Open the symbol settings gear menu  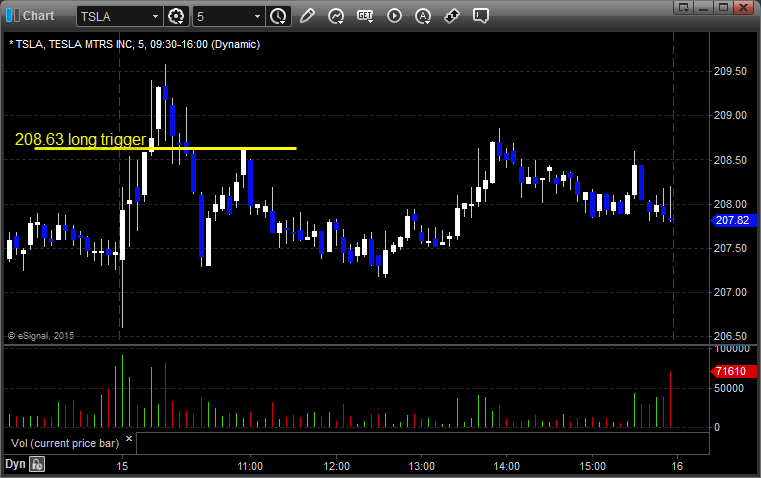(x=176, y=16)
